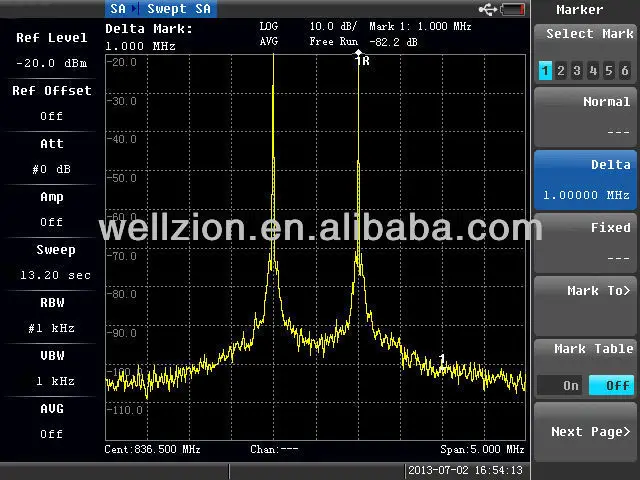Click the -20.0 dBm reference value

(x=51, y=63)
